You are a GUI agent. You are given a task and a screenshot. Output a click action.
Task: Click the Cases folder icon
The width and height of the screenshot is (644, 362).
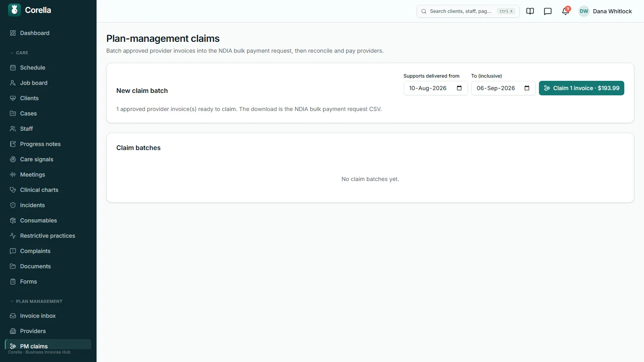point(13,113)
